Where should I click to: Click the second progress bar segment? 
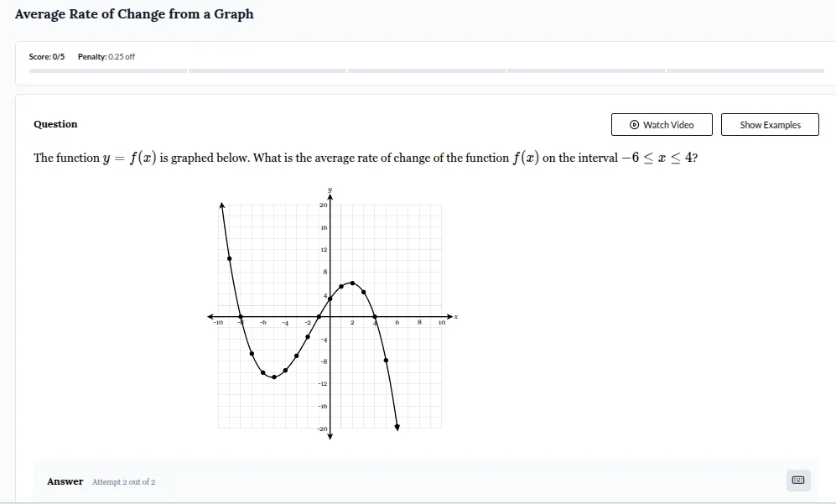tap(268, 71)
